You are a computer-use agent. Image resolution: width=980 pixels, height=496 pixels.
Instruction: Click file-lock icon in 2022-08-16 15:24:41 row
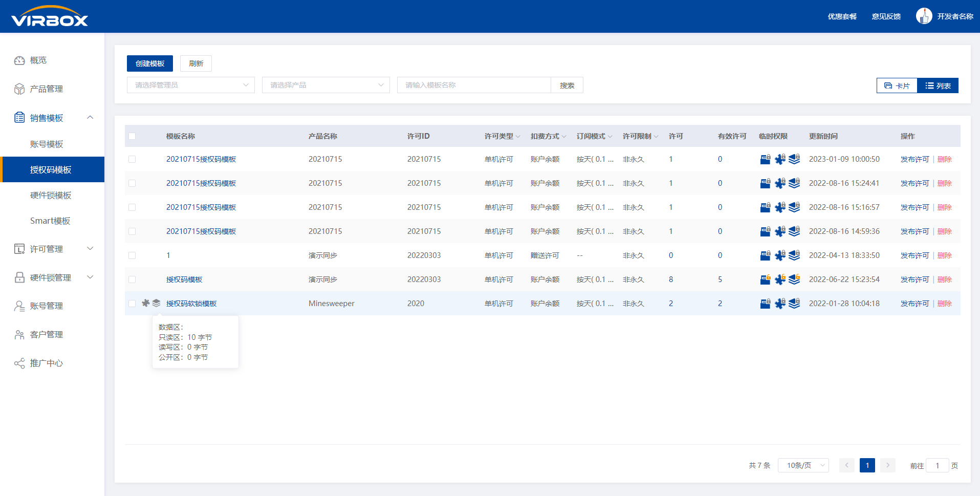click(766, 183)
